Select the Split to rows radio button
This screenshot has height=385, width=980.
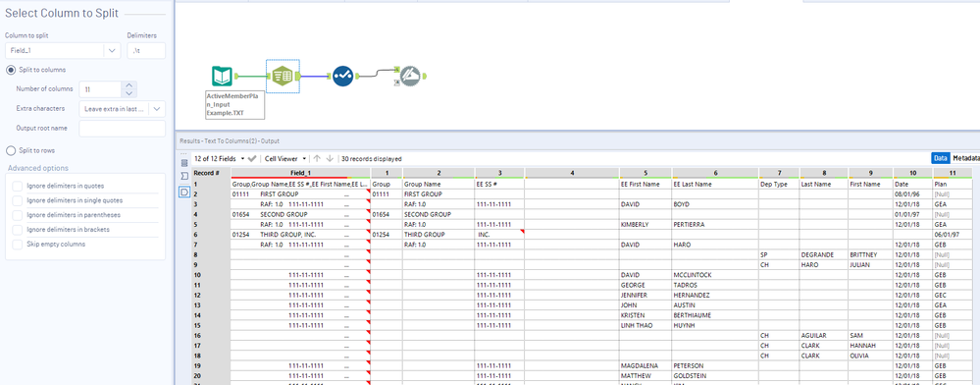click(11, 151)
